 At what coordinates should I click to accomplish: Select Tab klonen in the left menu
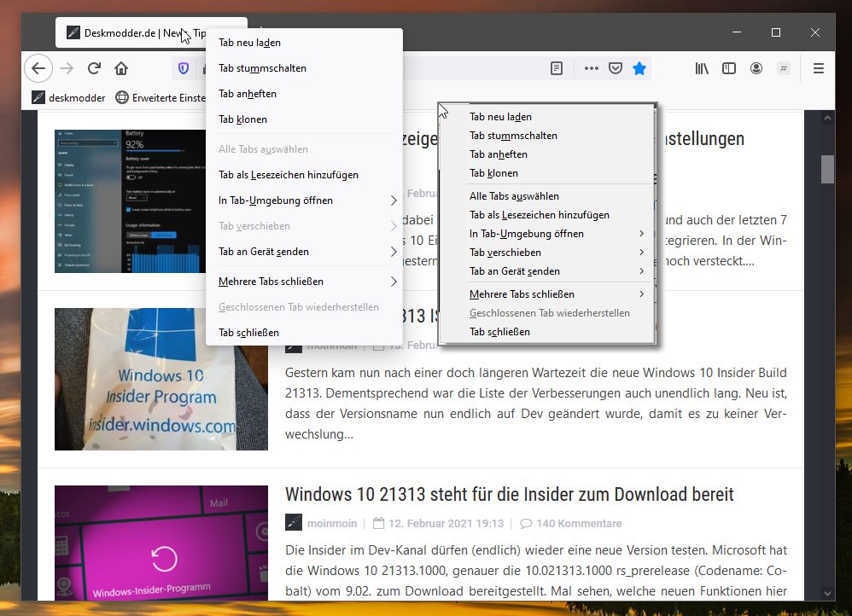pyautogui.click(x=304, y=119)
